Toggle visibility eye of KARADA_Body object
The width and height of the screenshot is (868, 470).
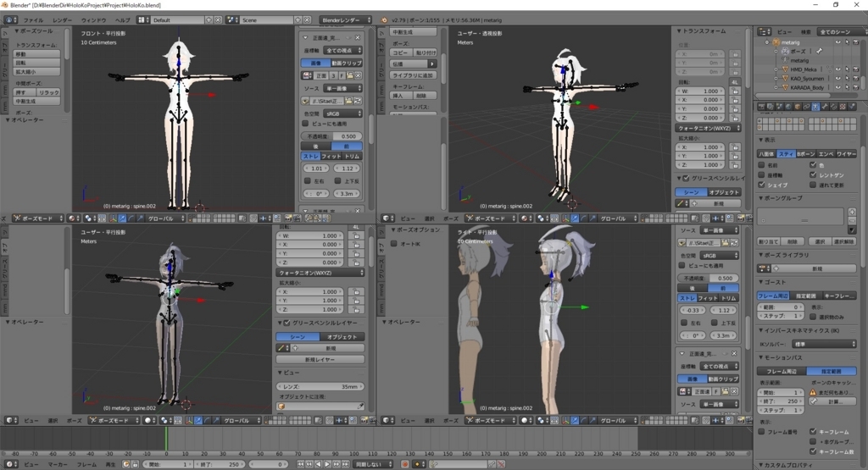pyautogui.click(x=838, y=87)
